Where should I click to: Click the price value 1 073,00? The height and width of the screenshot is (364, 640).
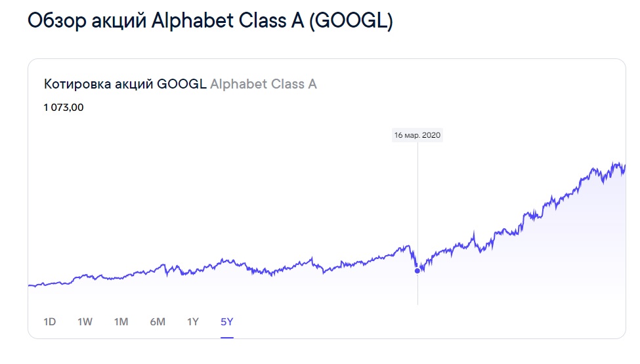tap(64, 108)
